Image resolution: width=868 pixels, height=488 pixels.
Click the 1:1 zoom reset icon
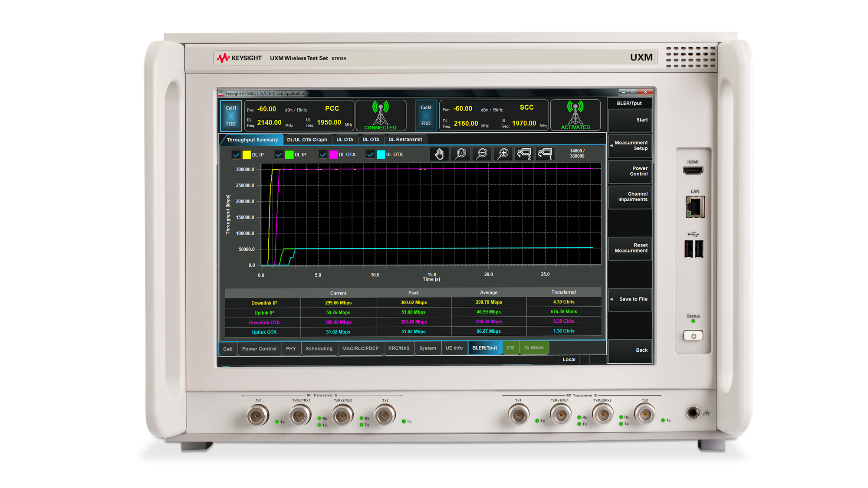click(460, 154)
